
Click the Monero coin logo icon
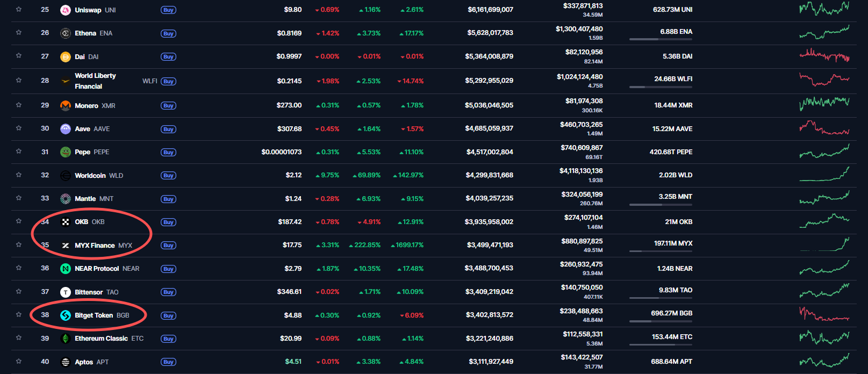click(66, 106)
